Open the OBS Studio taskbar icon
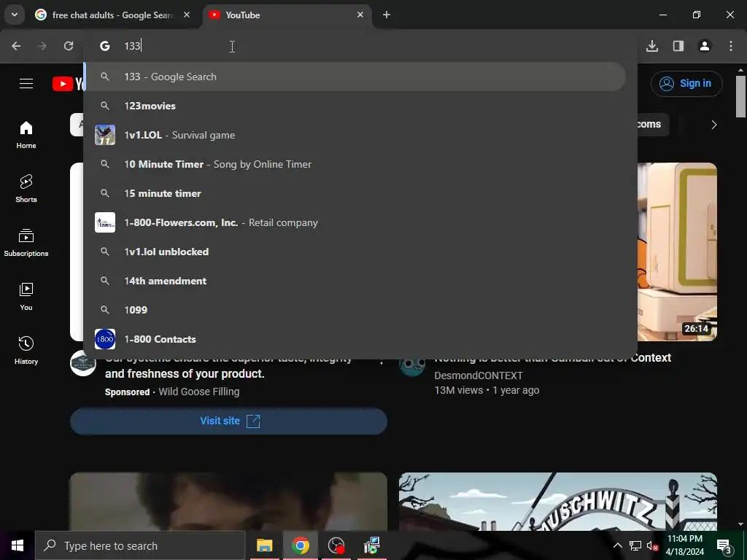This screenshot has height=560, width=747. tap(336, 545)
